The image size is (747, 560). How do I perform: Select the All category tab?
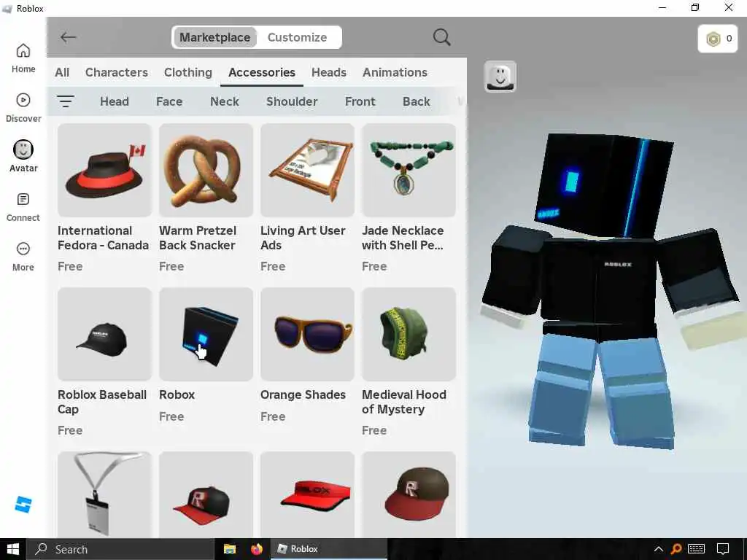(62, 72)
